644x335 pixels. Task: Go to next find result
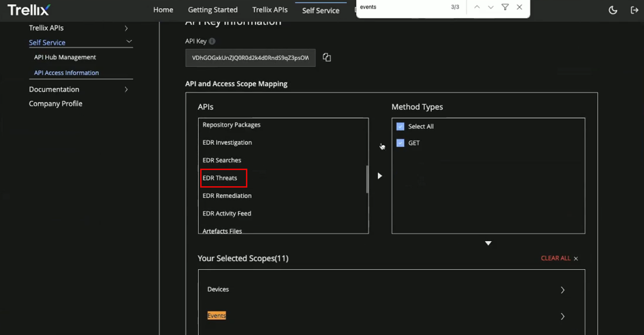(491, 7)
